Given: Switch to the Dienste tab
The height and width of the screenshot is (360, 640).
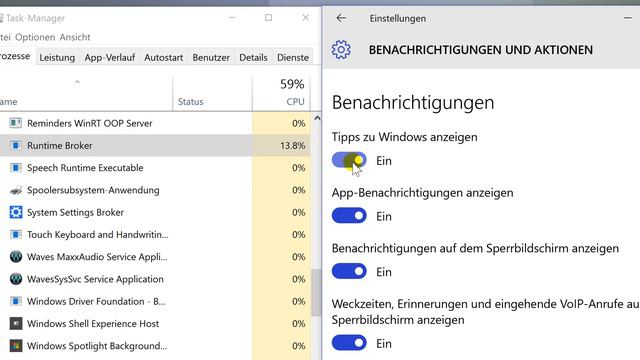Looking at the screenshot, I should [293, 58].
